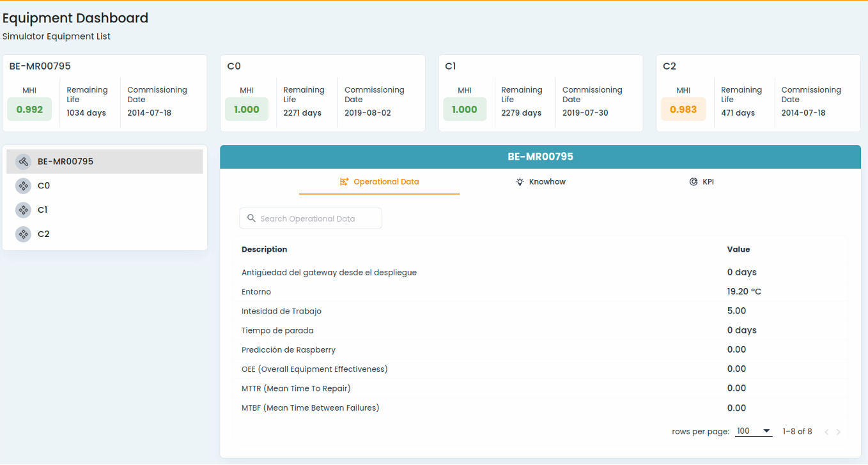Viewport: 868px width, 465px height.
Task: Click the '1034 days' remaining life value
Action: (x=86, y=113)
